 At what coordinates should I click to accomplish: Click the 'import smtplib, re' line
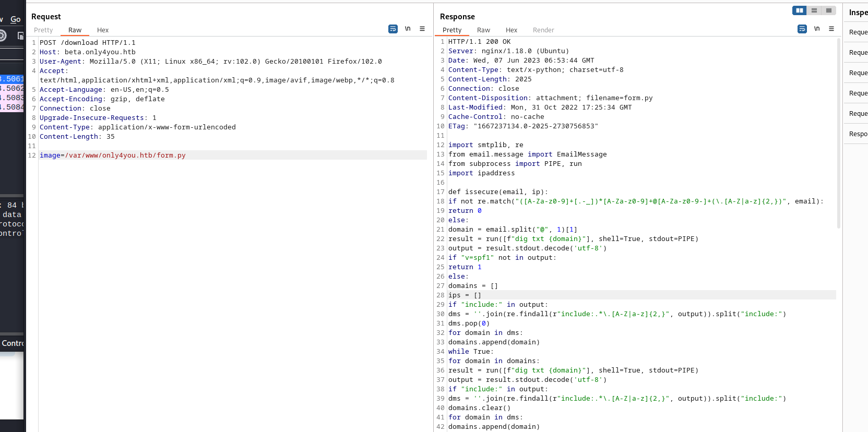coord(485,145)
